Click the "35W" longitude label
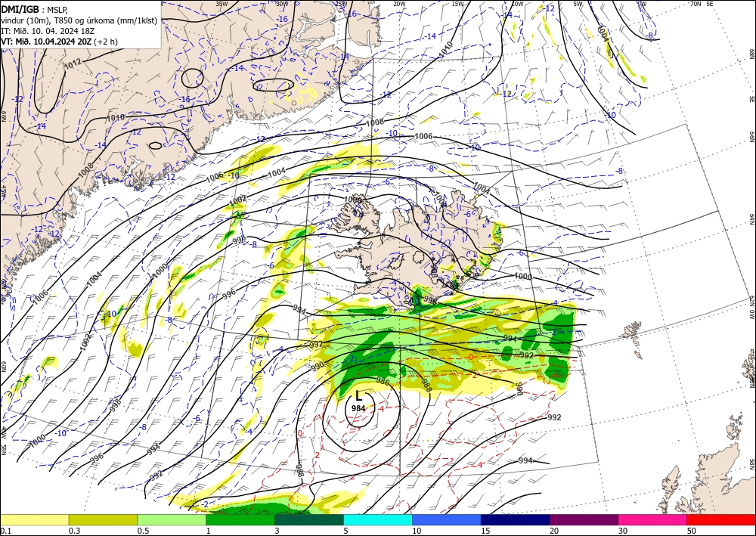 (x=222, y=4)
